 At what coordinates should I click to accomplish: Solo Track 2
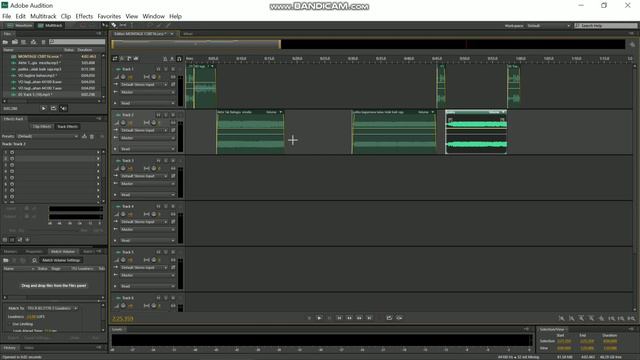pos(166,115)
